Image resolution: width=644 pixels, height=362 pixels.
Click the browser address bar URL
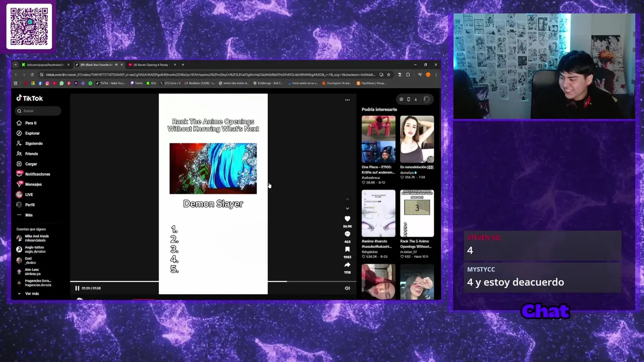211,75
